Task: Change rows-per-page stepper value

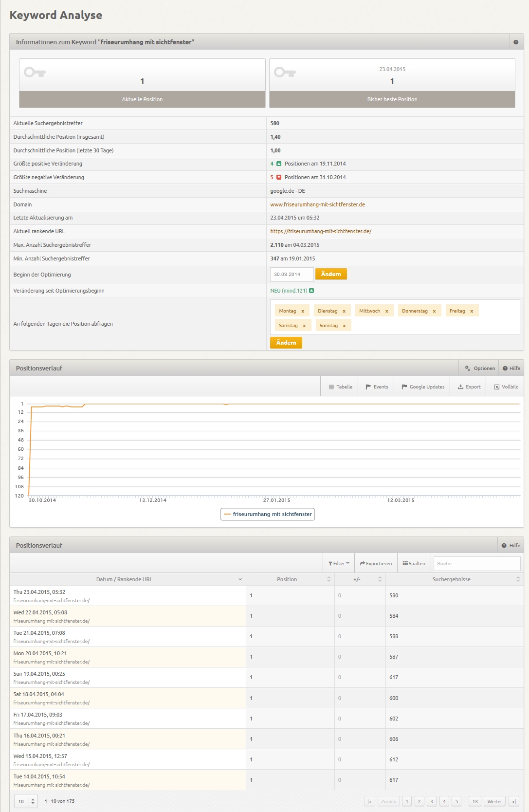Action: (x=33, y=801)
